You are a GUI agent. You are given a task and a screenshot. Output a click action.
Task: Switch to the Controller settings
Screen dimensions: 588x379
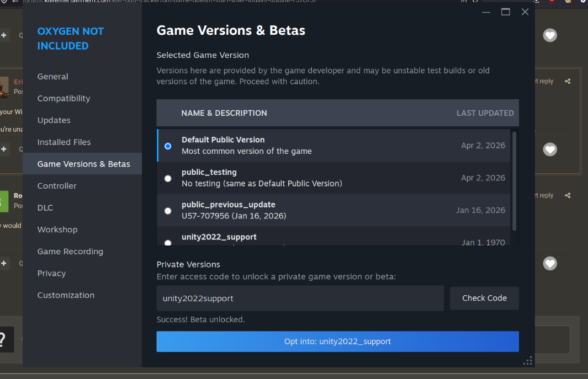click(57, 186)
